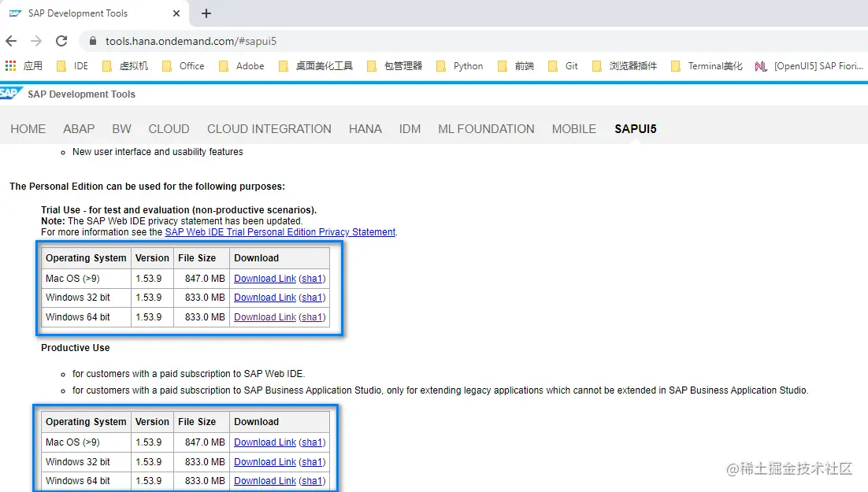
Task: Open the 虚拟机 bookmarks folder
Action: (126, 66)
